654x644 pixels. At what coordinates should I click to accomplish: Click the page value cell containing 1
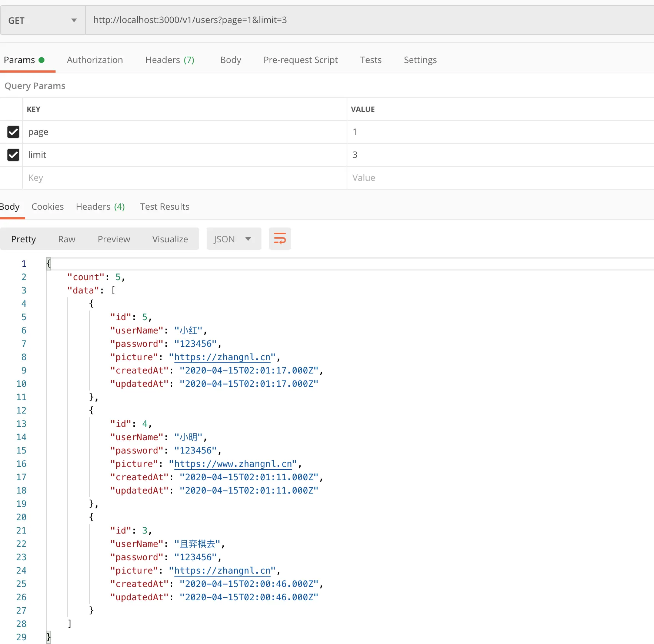click(501, 132)
